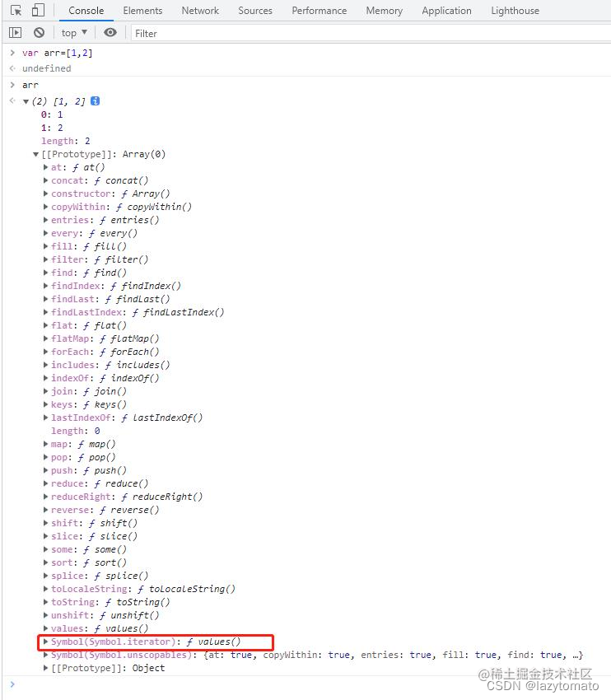Expand the findIndex function entry
611x700 pixels.
(x=45, y=286)
